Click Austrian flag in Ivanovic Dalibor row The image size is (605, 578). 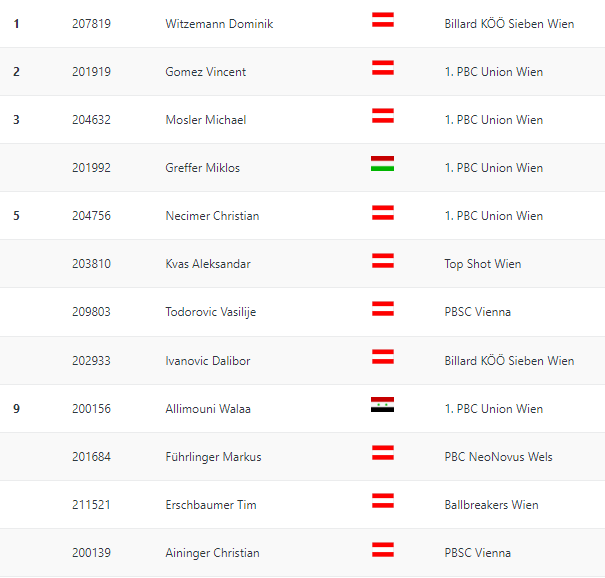coord(383,357)
